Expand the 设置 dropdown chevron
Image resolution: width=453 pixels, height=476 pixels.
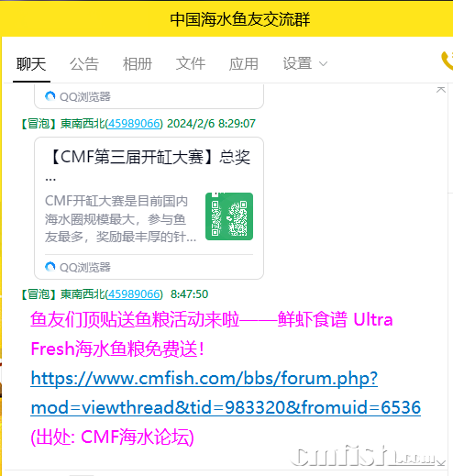click(323, 64)
